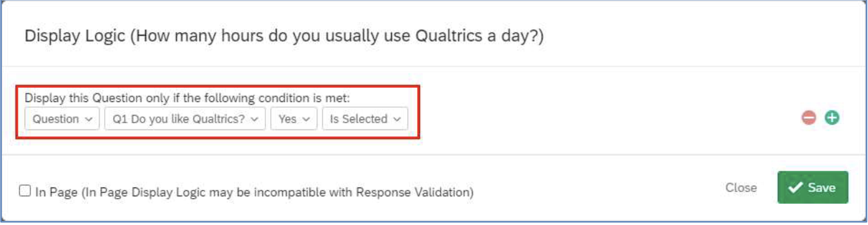
Task: Save the display logic
Action: click(x=813, y=187)
